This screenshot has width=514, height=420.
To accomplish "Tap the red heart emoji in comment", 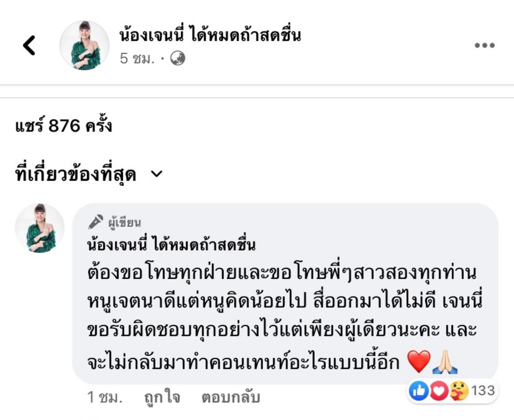I will 418,361.
